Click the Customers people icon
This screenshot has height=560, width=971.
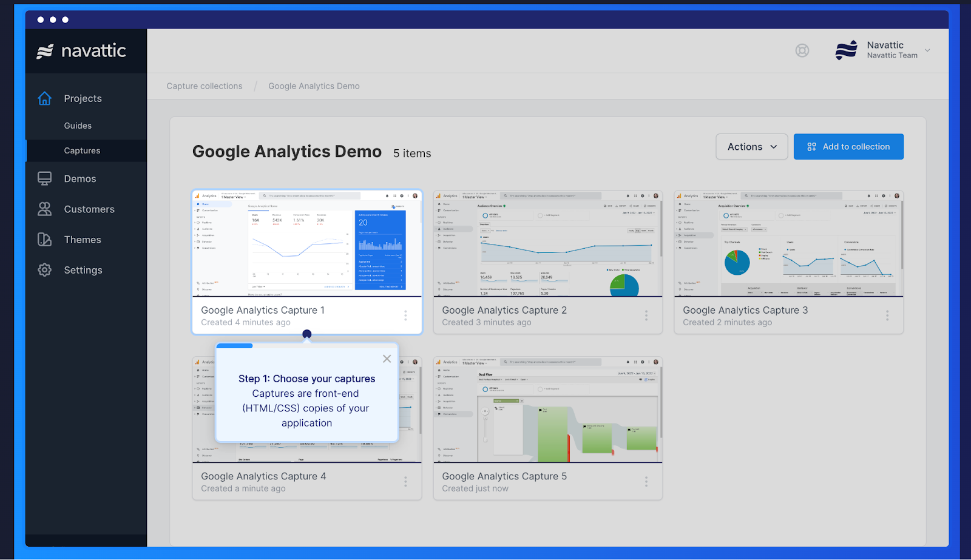[45, 209]
